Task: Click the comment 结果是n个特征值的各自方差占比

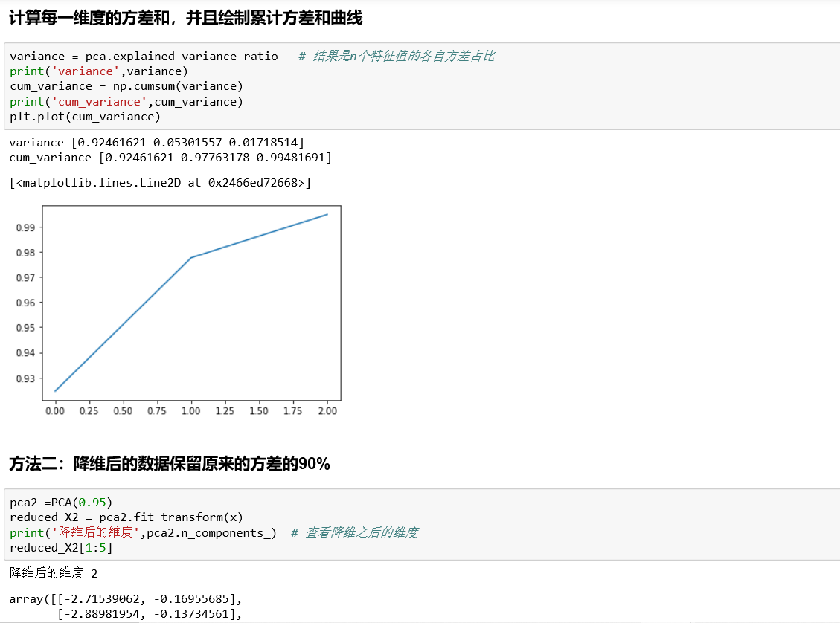Action: coord(397,57)
